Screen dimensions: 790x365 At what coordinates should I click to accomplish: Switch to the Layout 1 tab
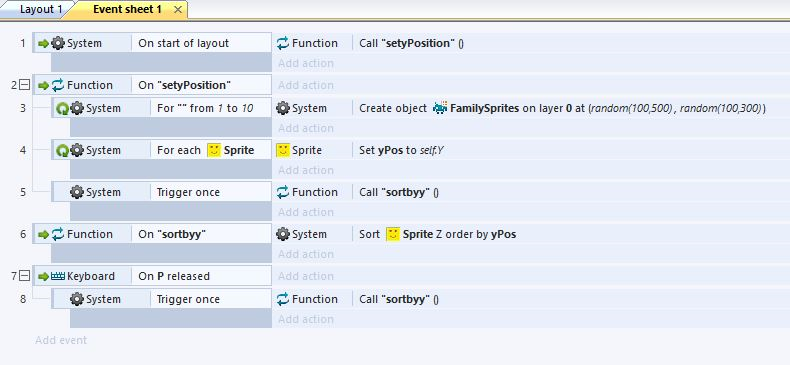click(x=37, y=10)
